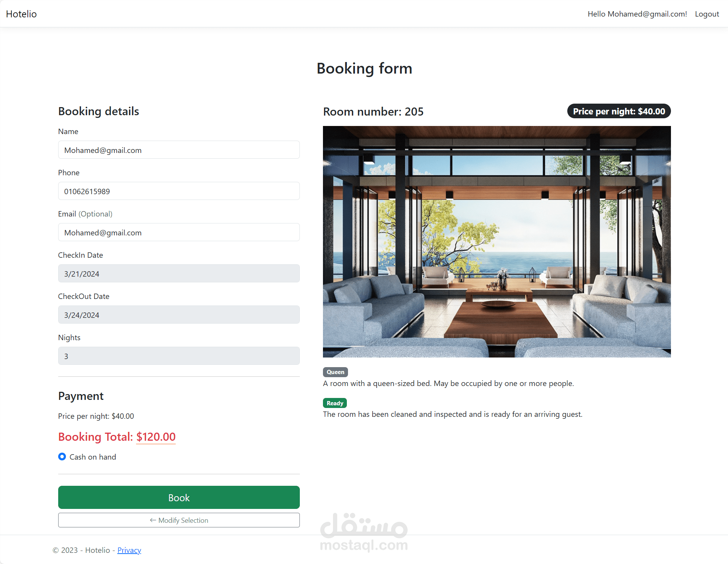Click the CheckIn Date field
Screen dimensions: 728x564
(179, 274)
